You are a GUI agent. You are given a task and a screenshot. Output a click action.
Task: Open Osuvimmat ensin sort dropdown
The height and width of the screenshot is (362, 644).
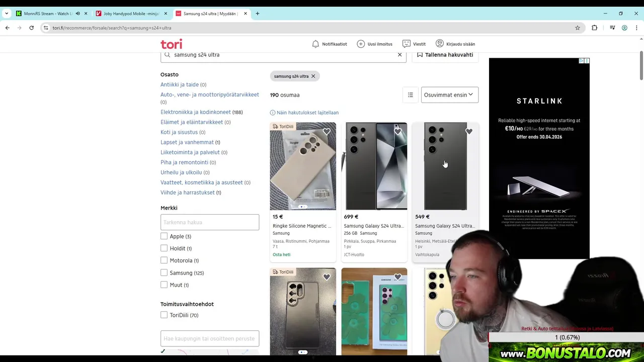coord(450,95)
